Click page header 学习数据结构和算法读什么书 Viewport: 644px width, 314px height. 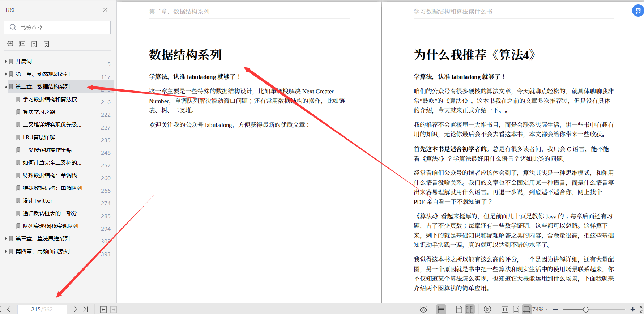(453, 12)
